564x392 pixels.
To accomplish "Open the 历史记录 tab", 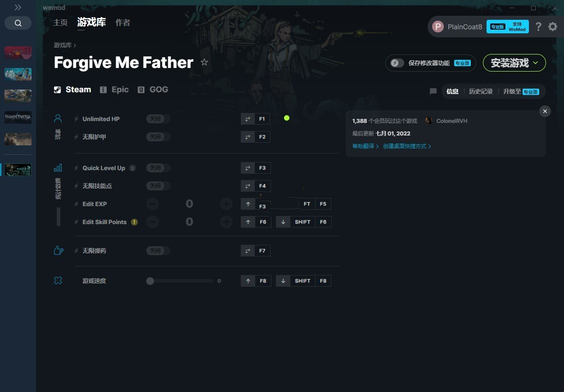I will coord(481,91).
